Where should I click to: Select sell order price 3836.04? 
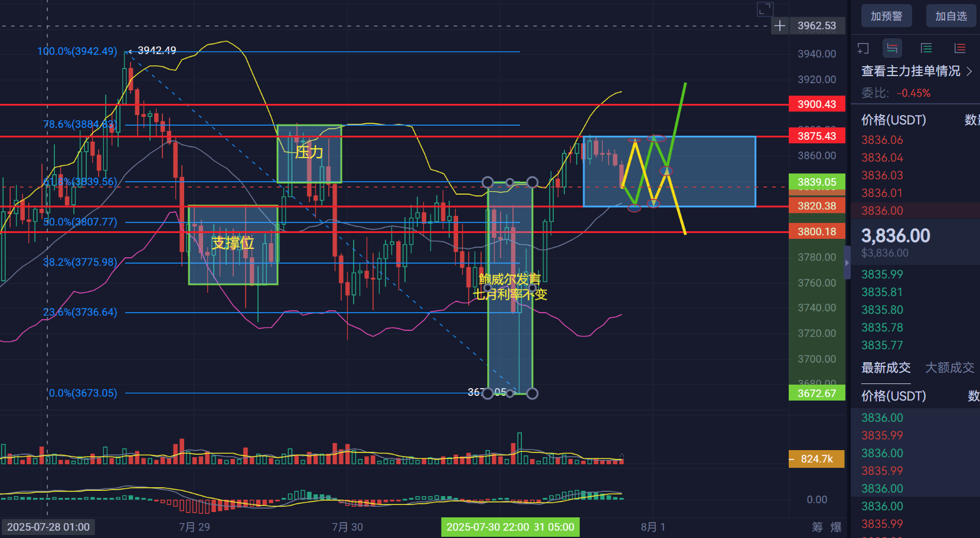tap(882, 158)
